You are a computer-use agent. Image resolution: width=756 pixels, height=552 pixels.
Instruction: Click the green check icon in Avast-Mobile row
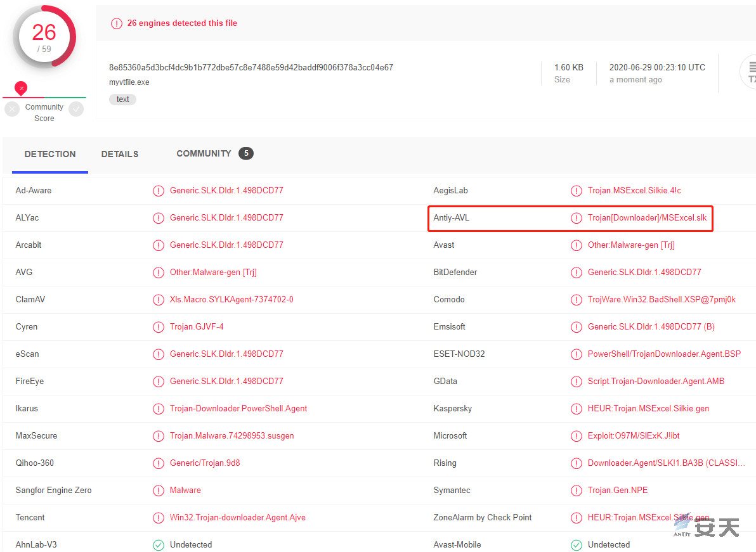[x=576, y=545]
